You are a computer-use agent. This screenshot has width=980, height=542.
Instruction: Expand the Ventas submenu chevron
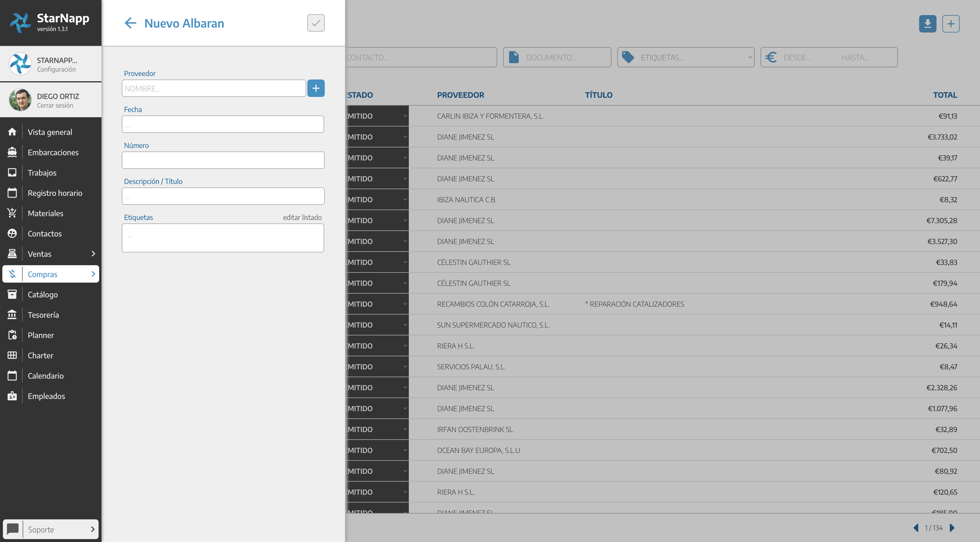(93, 254)
